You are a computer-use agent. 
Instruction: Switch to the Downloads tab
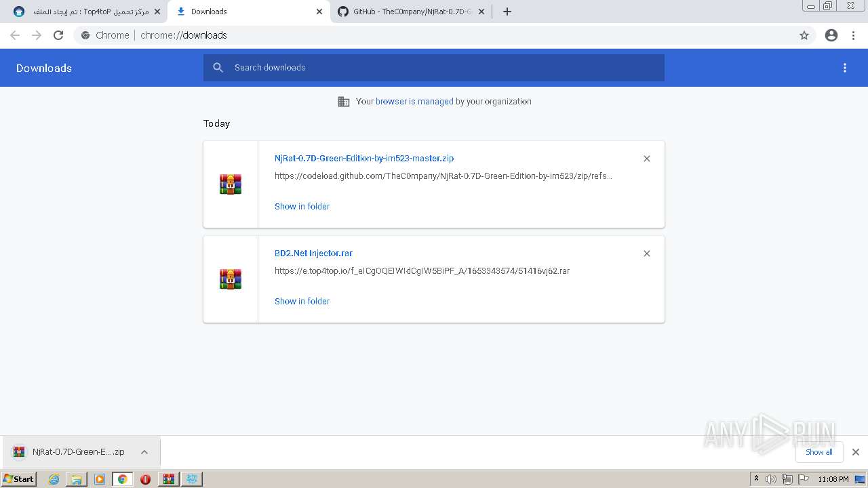tap(248, 12)
